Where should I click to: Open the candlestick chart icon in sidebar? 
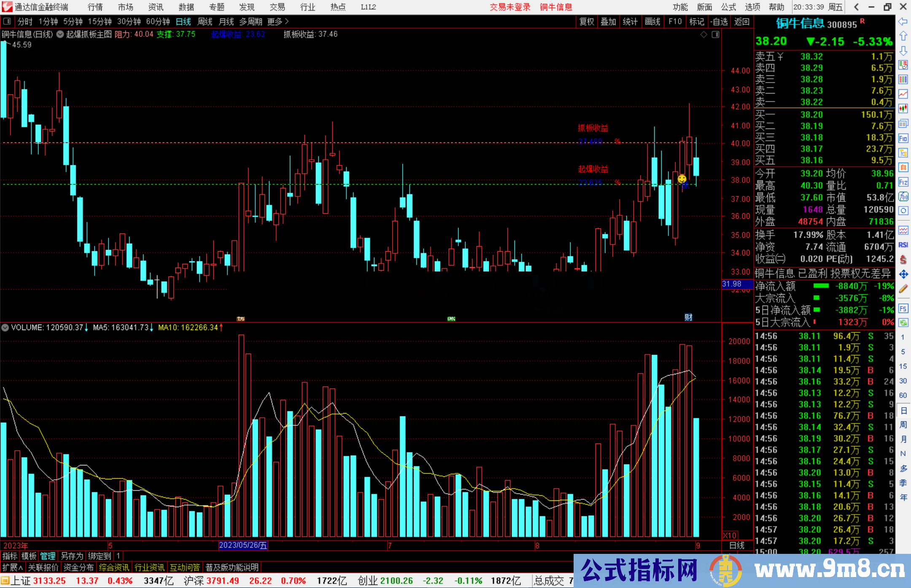(x=903, y=108)
